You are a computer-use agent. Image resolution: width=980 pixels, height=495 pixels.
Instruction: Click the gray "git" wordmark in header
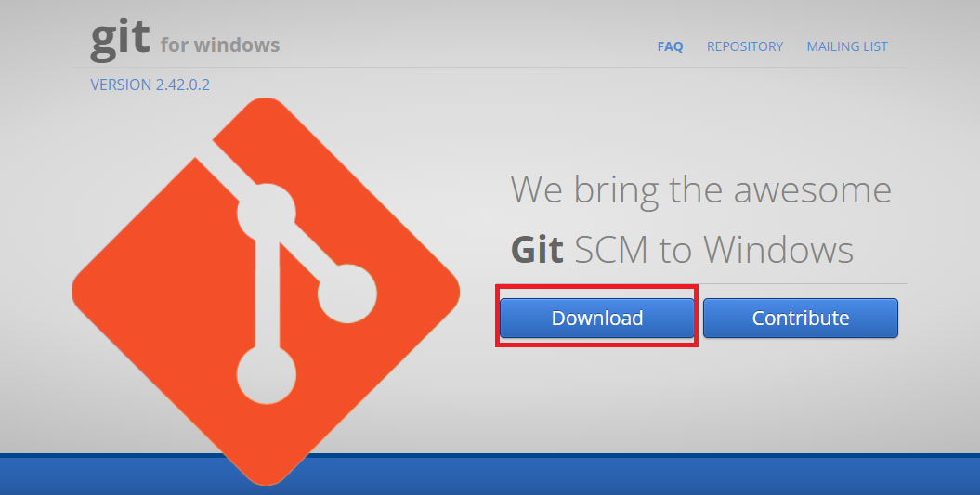[x=120, y=41]
